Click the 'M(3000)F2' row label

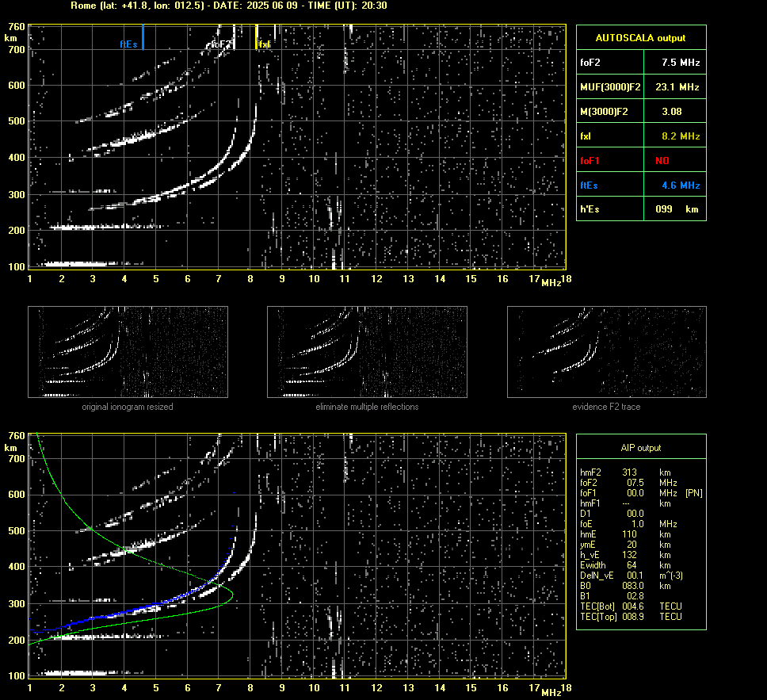click(604, 112)
